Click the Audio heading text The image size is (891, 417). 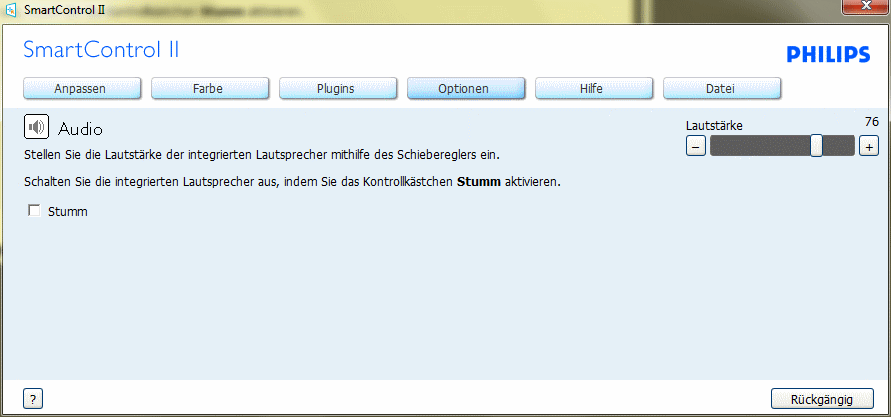pos(80,130)
